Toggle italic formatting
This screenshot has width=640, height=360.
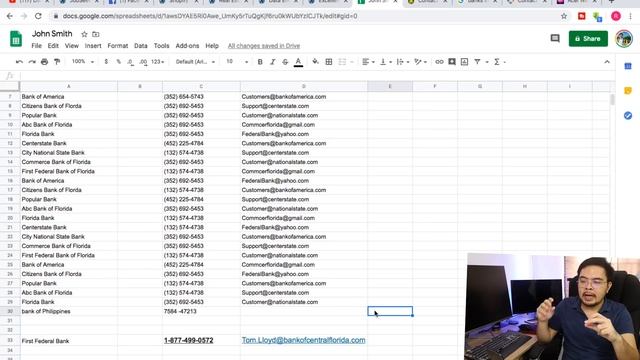click(273, 62)
